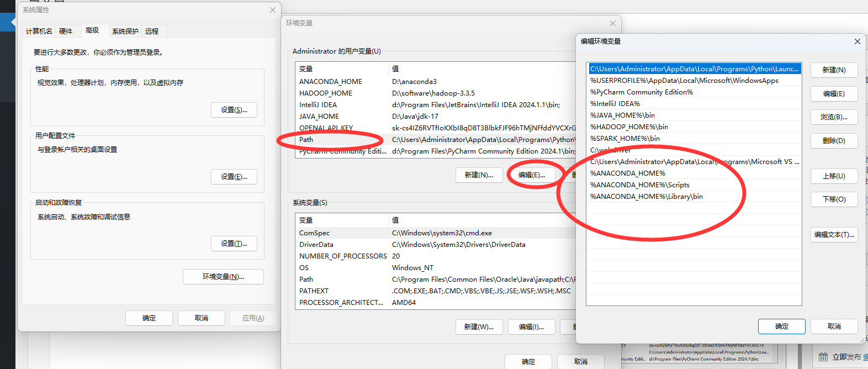Close the 编辑环境变量 dialog

coord(858,41)
